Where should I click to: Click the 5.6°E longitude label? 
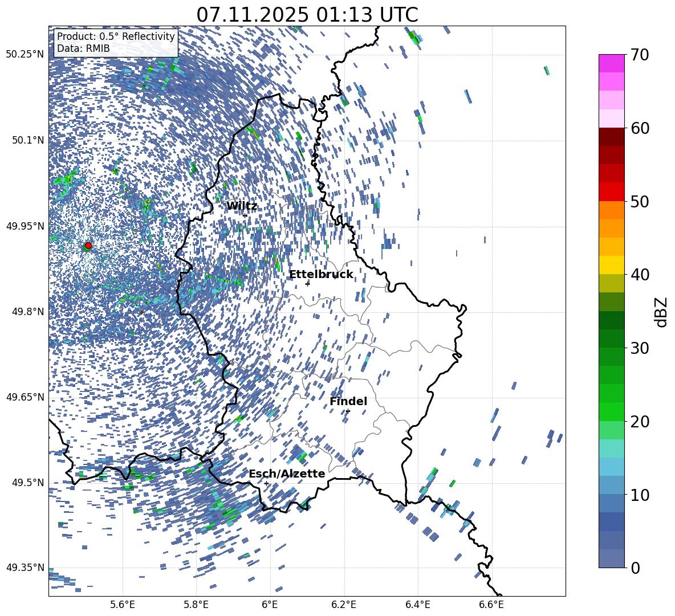pos(123,605)
